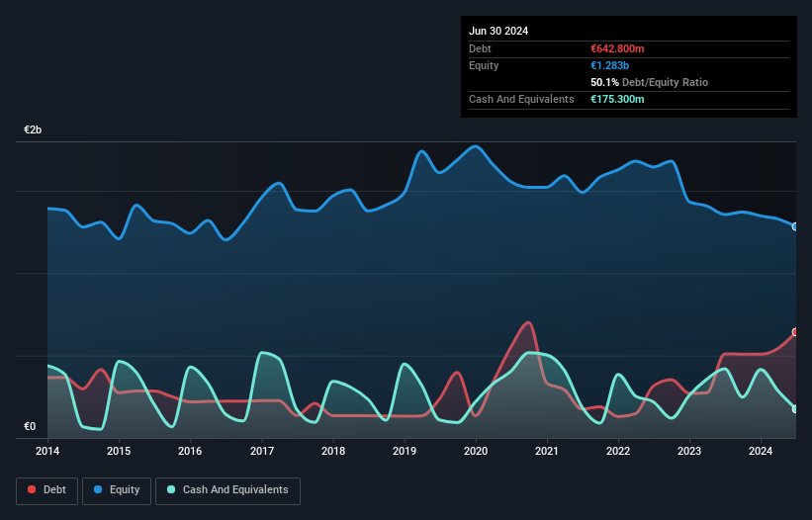This screenshot has height=520, width=812.
Task: Click the 2019 x-axis label
Action: (x=405, y=452)
